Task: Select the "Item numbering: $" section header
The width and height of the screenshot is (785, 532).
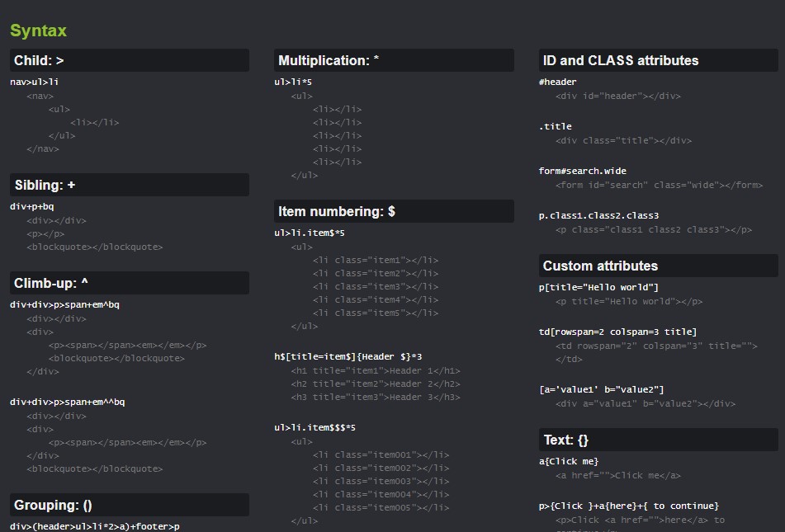Action: (337, 211)
